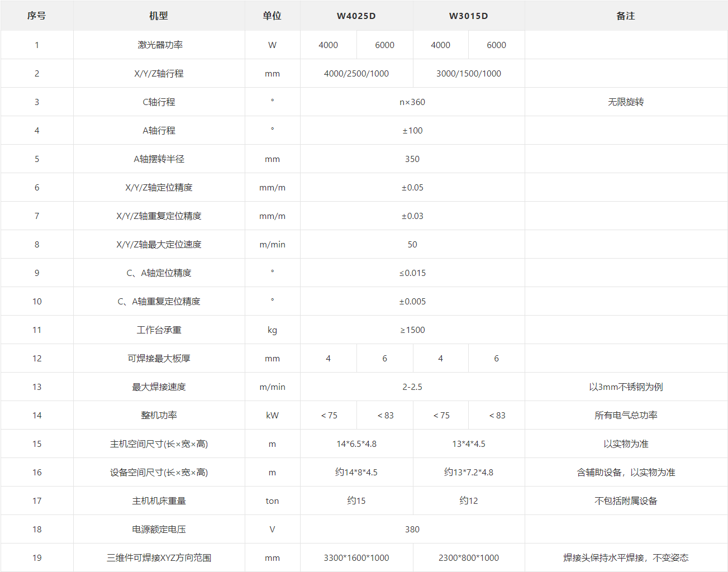This screenshot has height=572, width=728.
Task: Select the 以3mm不锈钢为例 remark
Action: (626, 387)
